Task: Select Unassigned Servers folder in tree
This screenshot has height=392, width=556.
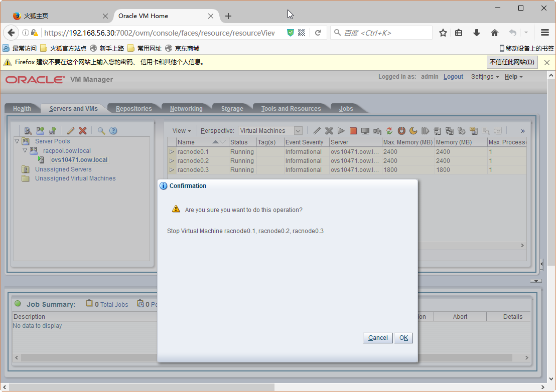Action: [x=63, y=169]
